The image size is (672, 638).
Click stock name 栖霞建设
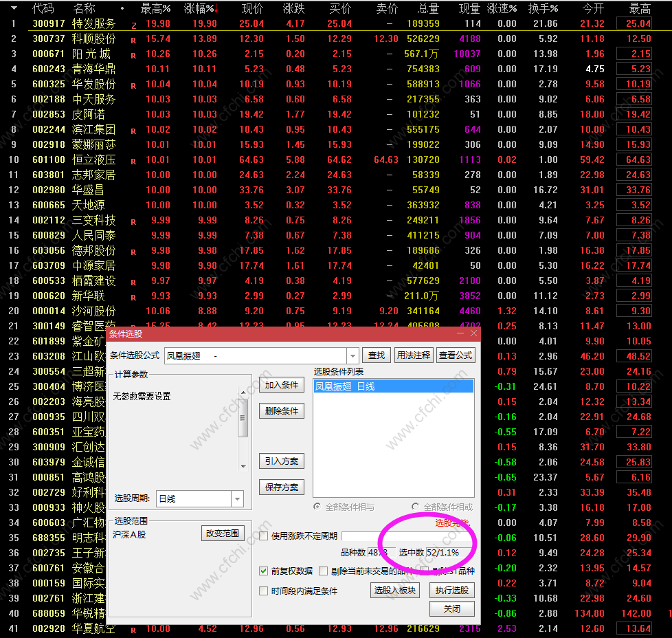pyautogui.click(x=94, y=280)
